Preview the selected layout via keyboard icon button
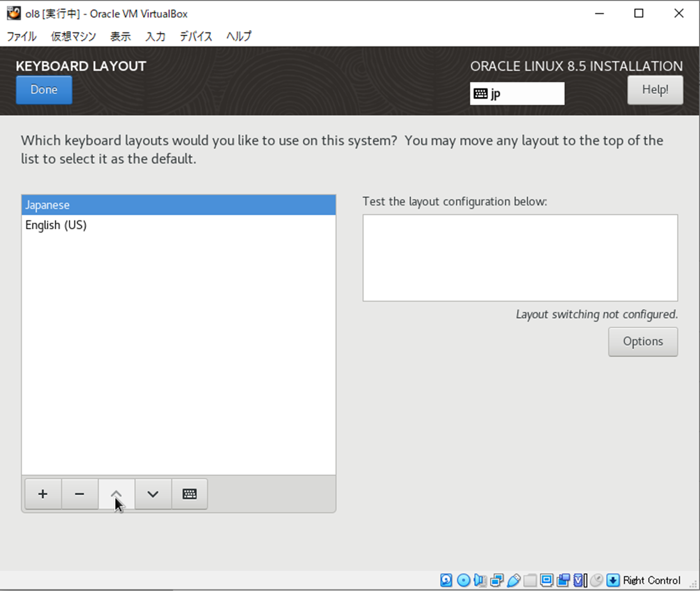700x591 pixels. pyautogui.click(x=190, y=494)
